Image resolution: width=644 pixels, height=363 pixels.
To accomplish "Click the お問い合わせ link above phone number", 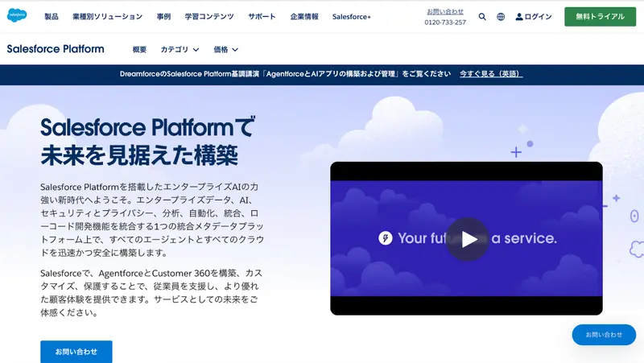I will click(445, 11).
